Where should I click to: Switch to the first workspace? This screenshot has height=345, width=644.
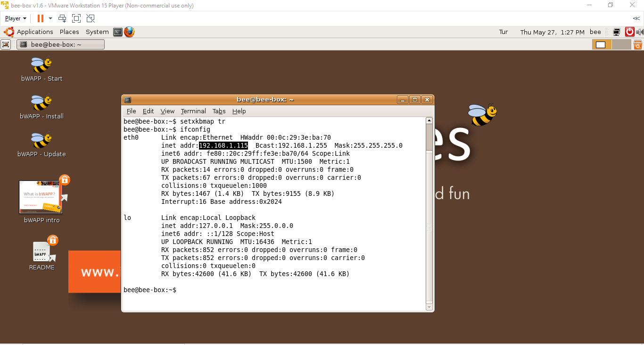(602, 44)
